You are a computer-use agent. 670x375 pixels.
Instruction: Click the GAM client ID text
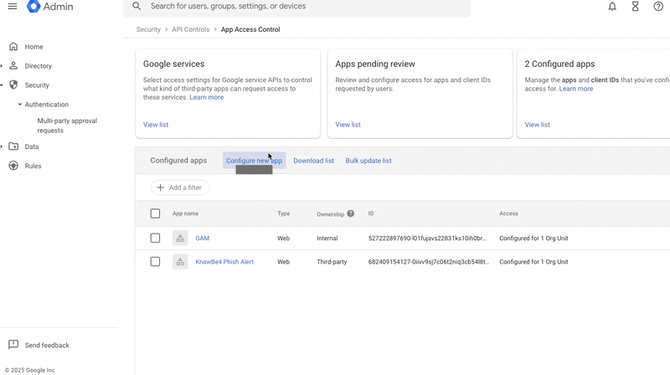pyautogui.click(x=427, y=238)
